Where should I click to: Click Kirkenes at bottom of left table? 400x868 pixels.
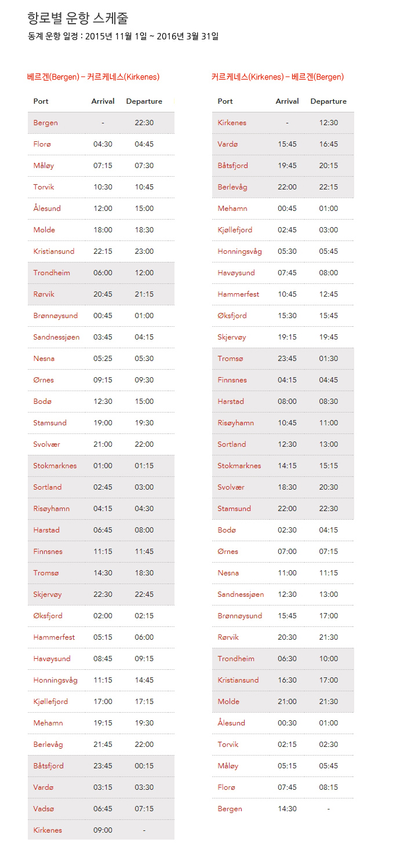coord(48,830)
